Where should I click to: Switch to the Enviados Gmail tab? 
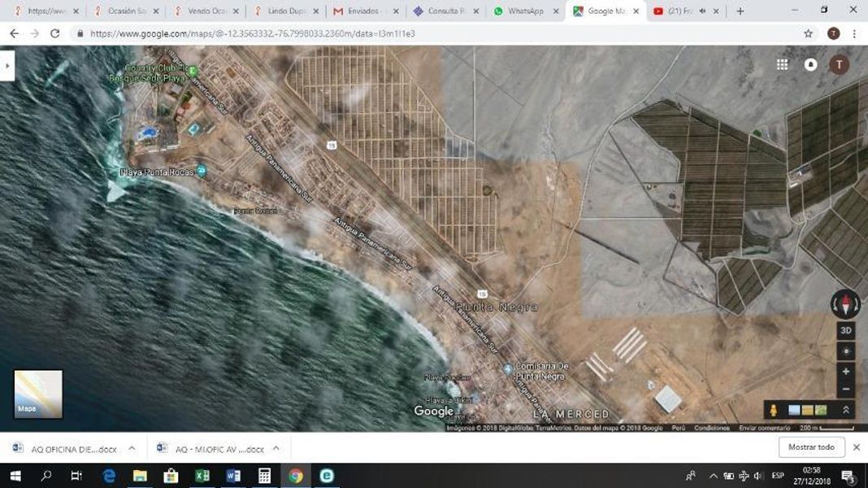pyautogui.click(x=366, y=11)
